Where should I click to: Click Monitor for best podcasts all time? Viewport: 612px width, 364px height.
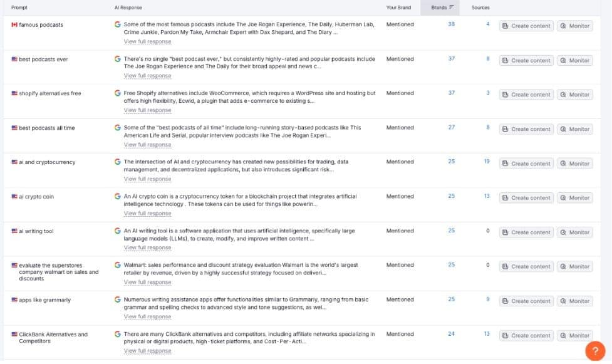[575, 129]
